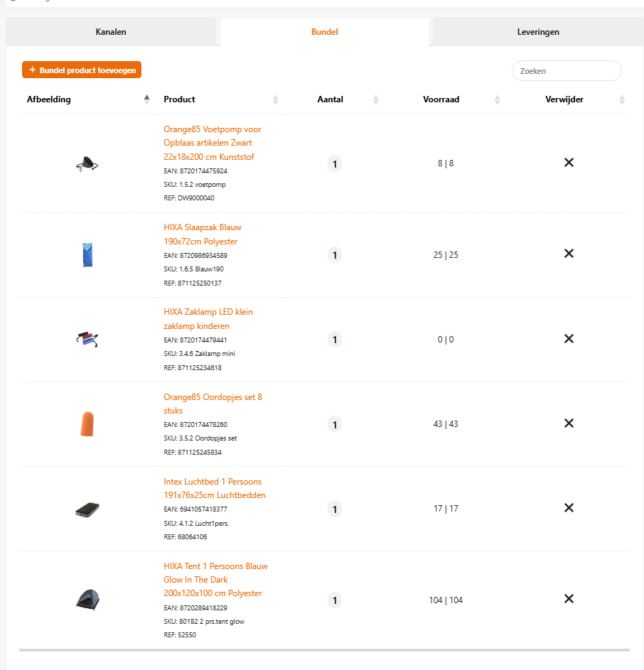Click the horizontal scrollbar below the table
This screenshot has height=670, width=644.
click(x=324, y=649)
